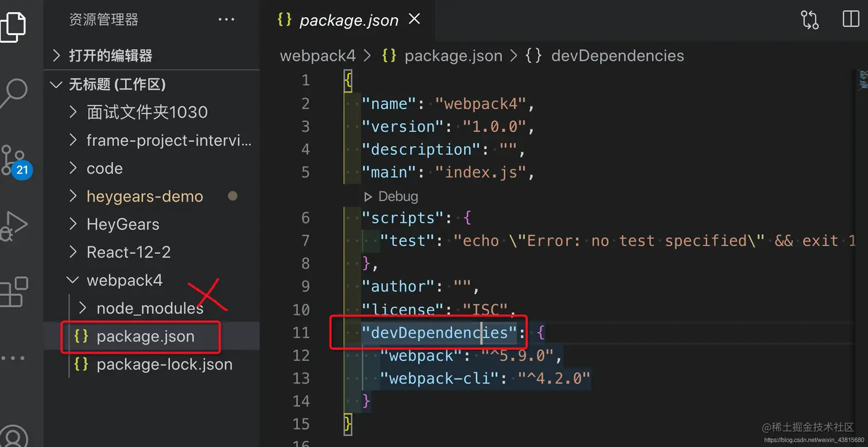
Task: Collapse the webpack4 folder
Action: coord(152,280)
